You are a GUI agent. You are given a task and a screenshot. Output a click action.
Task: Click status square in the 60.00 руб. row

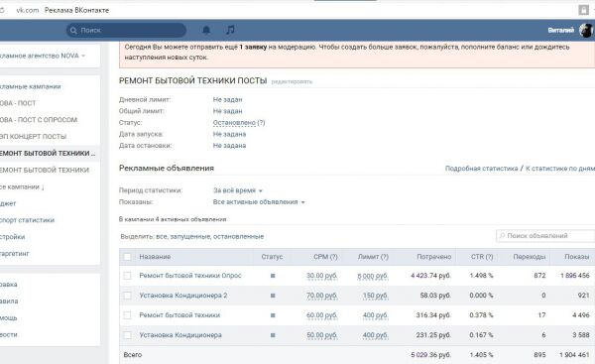273,315
